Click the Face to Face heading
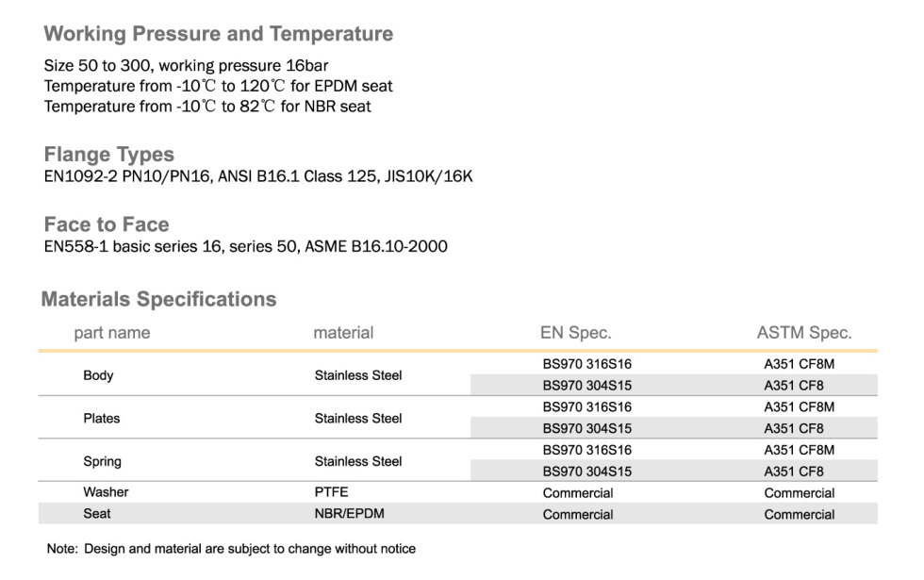 click(107, 224)
